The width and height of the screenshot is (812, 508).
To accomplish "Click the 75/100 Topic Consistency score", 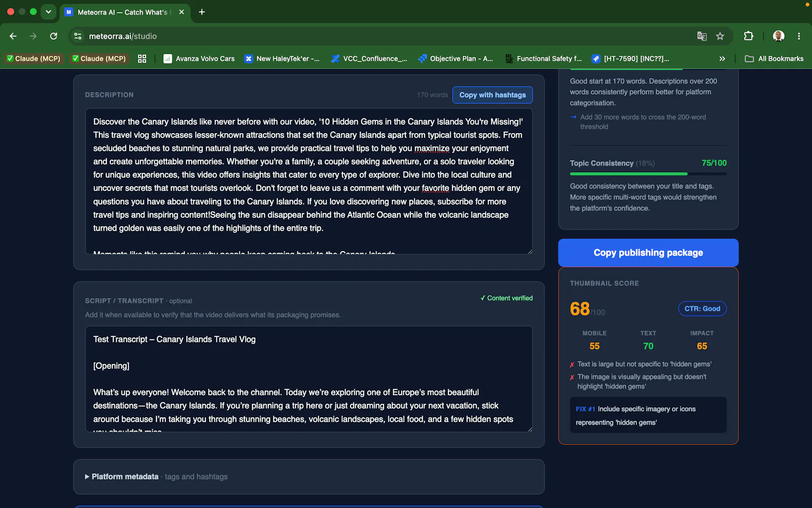I will coord(714,163).
